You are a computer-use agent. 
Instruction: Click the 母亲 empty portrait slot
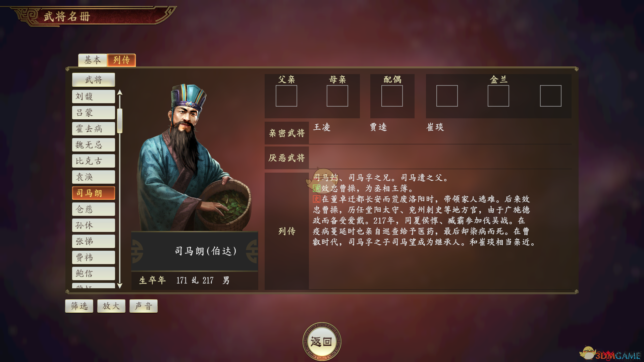tap(337, 96)
